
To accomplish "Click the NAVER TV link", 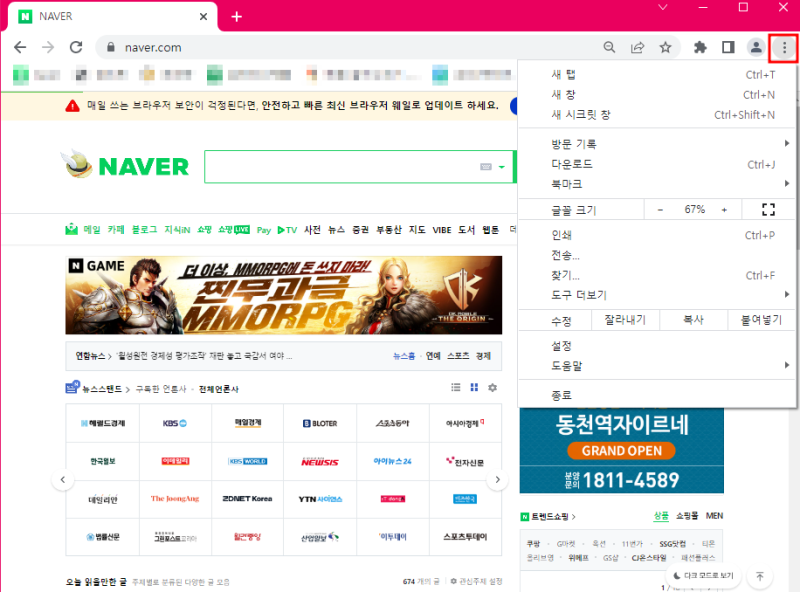I will [x=287, y=230].
